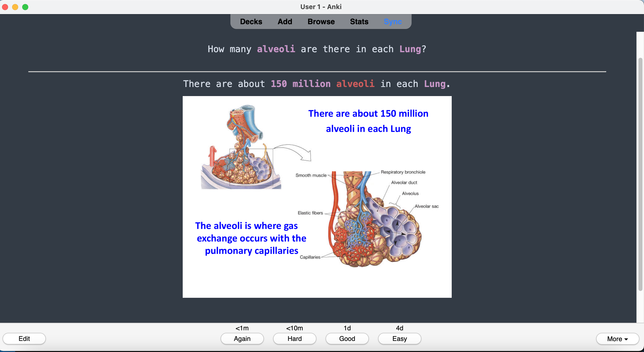Start a Sync with AnkiWeb
Viewport: 644px width, 352px height.
point(392,22)
